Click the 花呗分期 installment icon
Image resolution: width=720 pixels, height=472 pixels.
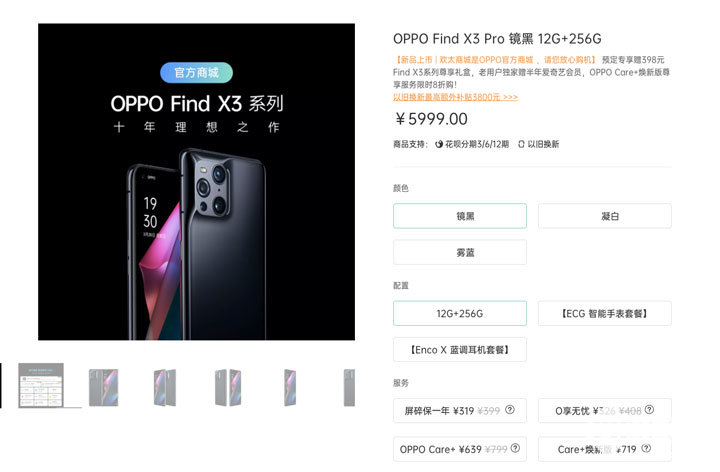point(439,144)
